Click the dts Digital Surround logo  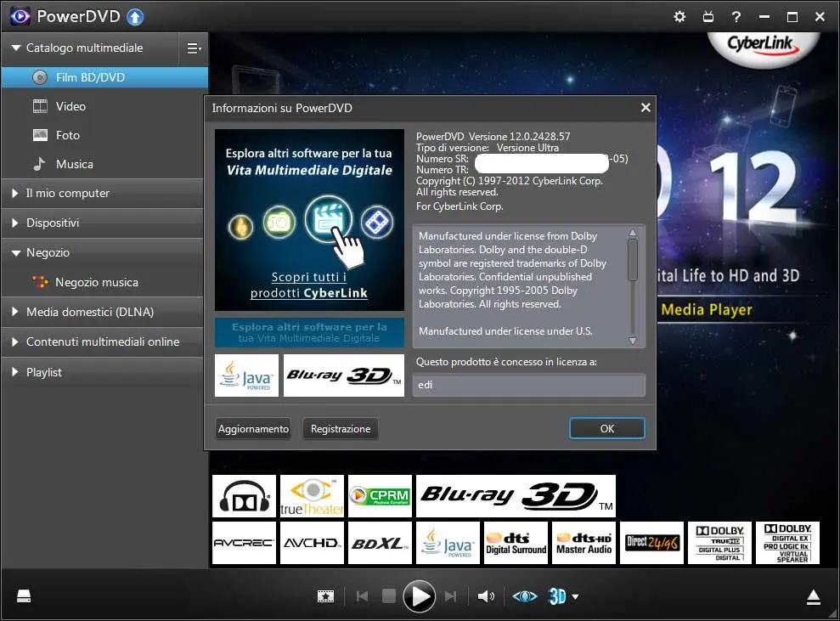(x=516, y=543)
